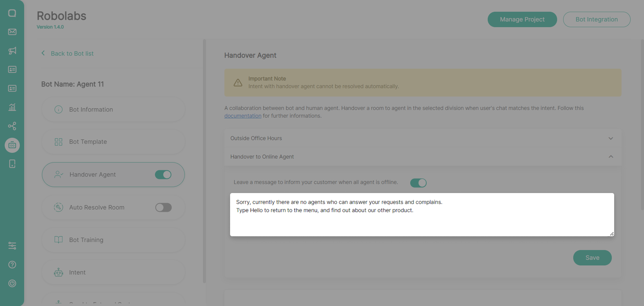Open the settings sliders icon in the sidebar
The image size is (644, 306).
(x=12, y=246)
